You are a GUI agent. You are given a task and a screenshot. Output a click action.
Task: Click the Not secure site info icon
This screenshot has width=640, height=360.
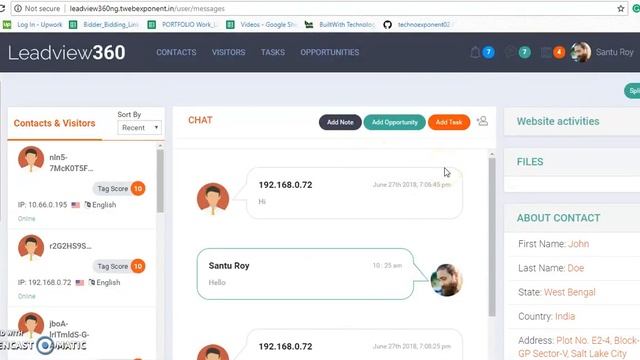18,8
